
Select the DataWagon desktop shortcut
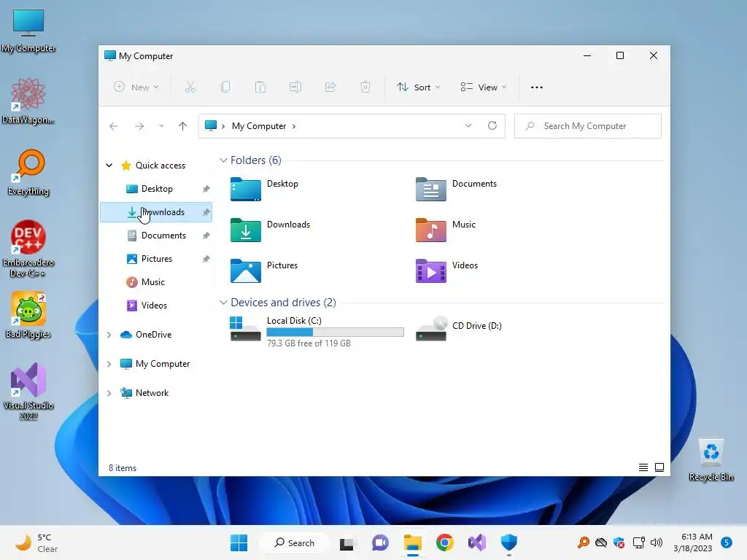point(28,101)
